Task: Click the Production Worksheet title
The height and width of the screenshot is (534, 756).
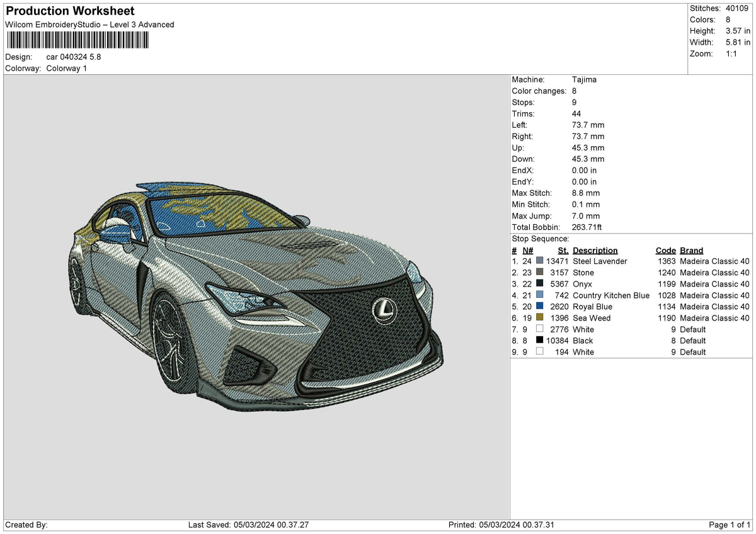Action: click(x=69, y=11)
